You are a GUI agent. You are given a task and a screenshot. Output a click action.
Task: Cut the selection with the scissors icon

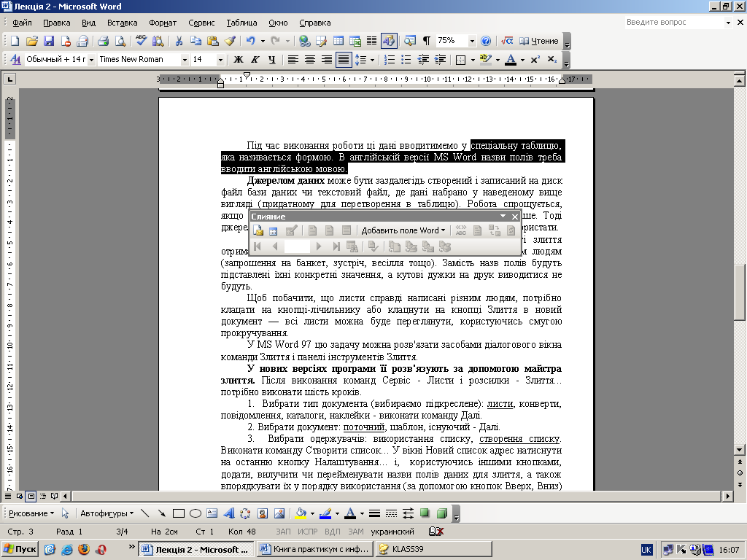pos(179,41)
